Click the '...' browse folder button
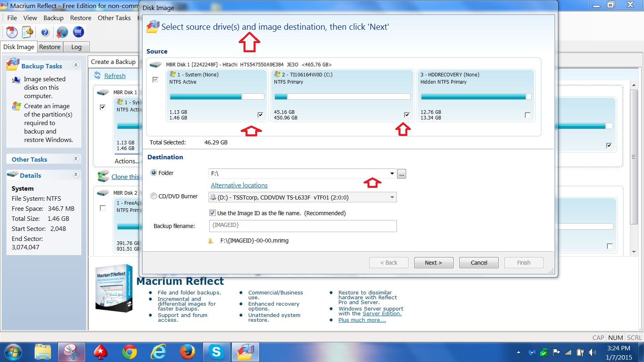The image size is (644, 362). click(x=402, y=174)
